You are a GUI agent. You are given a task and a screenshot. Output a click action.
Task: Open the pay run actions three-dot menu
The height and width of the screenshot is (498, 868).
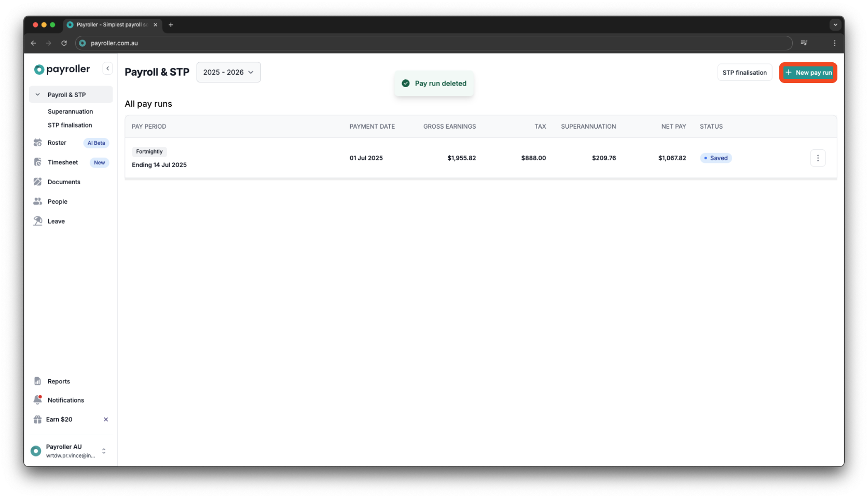(x=818, y=158)
